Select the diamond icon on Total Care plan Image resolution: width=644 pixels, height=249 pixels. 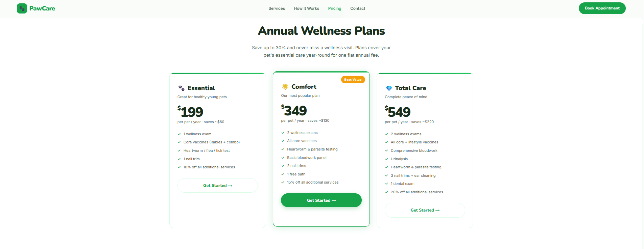pos(389,88)
